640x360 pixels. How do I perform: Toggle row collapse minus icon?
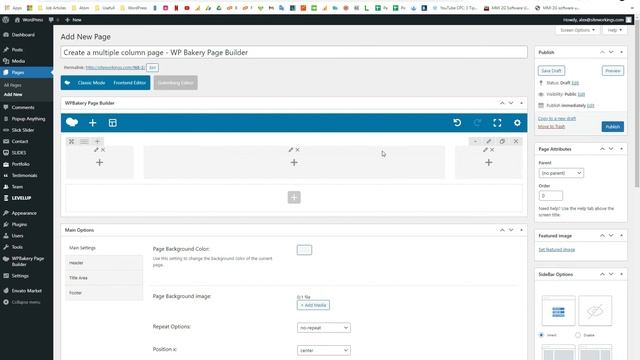pyautogui.click(x=476, y=141)
